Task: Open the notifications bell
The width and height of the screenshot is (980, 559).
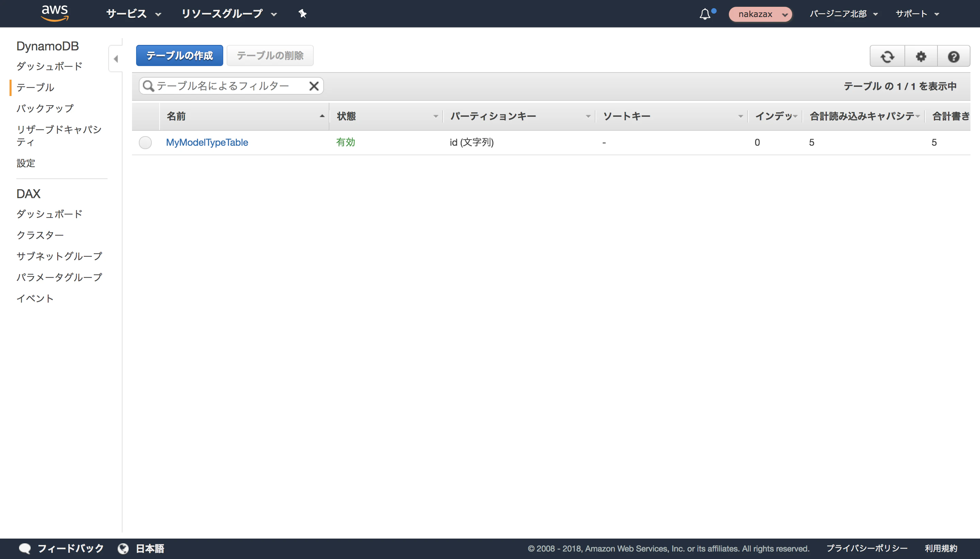Action: pos(705,14)
